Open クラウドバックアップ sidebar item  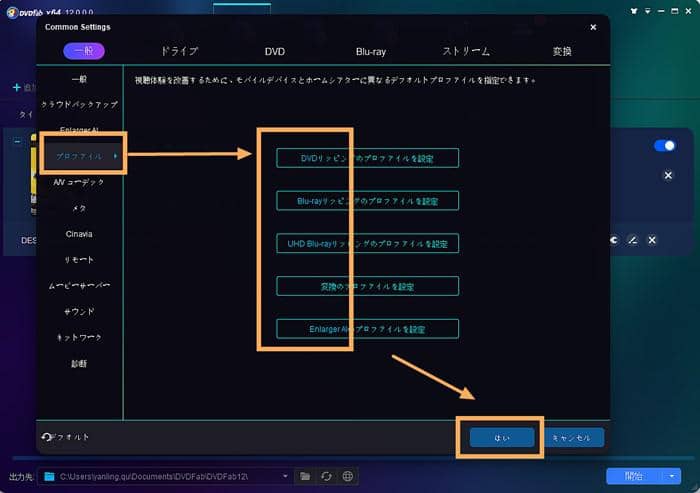[x=79, y=104]
